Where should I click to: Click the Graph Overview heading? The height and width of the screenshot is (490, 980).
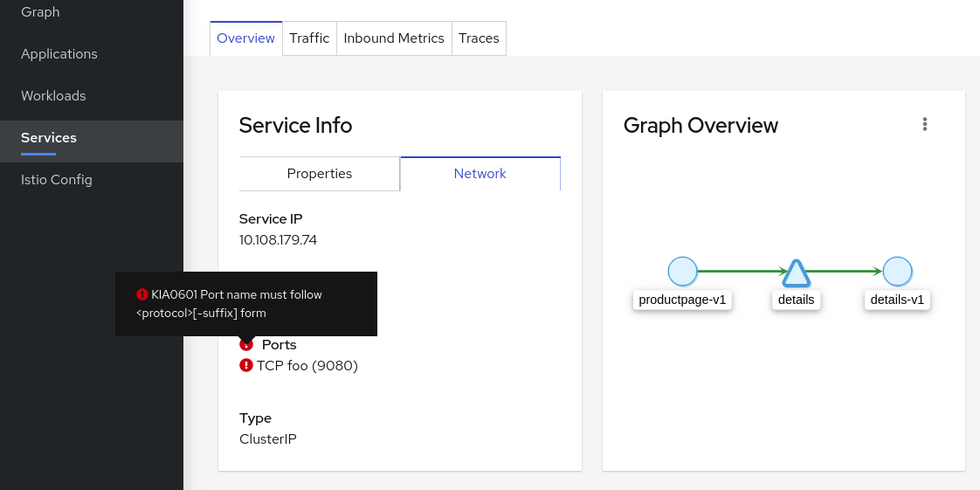[700, 125]
